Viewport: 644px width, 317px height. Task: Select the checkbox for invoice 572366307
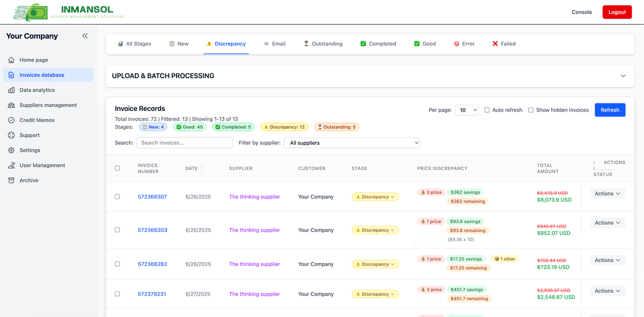(x=118, y=196)
